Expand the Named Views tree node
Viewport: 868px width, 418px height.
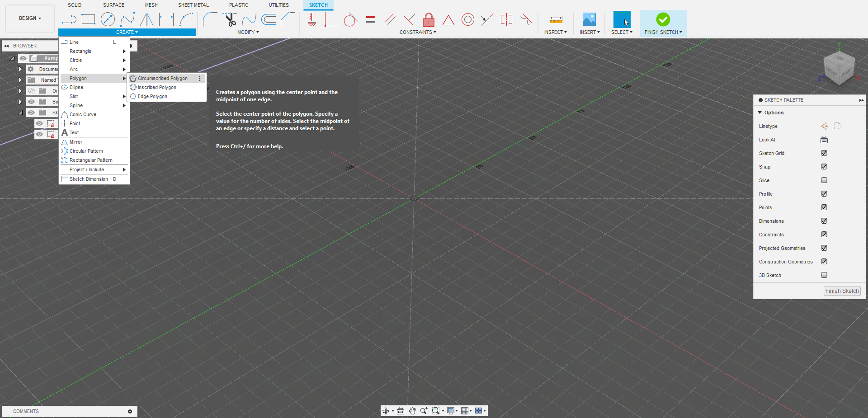click(x=20, y=80)
